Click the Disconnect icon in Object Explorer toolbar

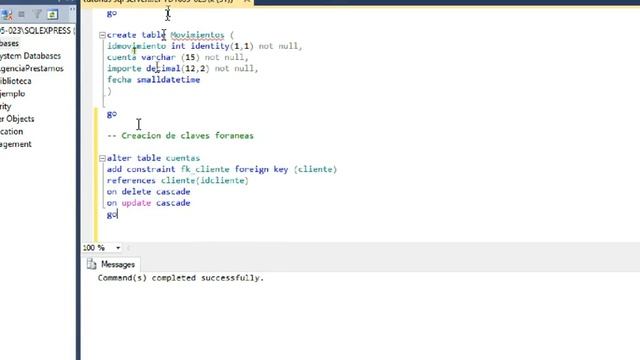tap(7, 15)
